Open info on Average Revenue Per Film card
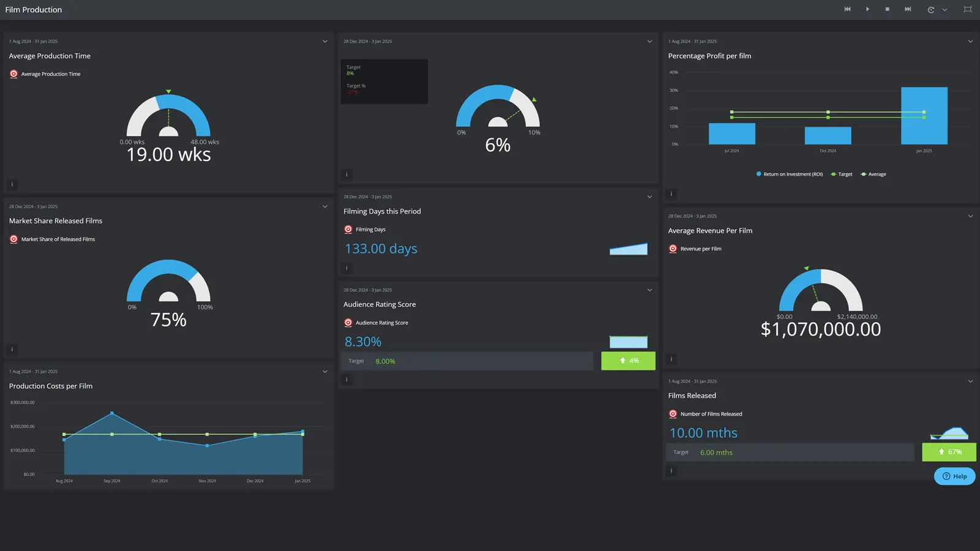 click(x=671, y=359)
